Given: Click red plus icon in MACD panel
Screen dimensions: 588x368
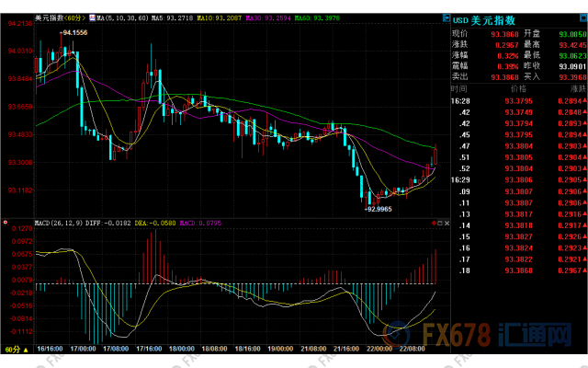Looking at the screenshot, I should tap(434, 223).
